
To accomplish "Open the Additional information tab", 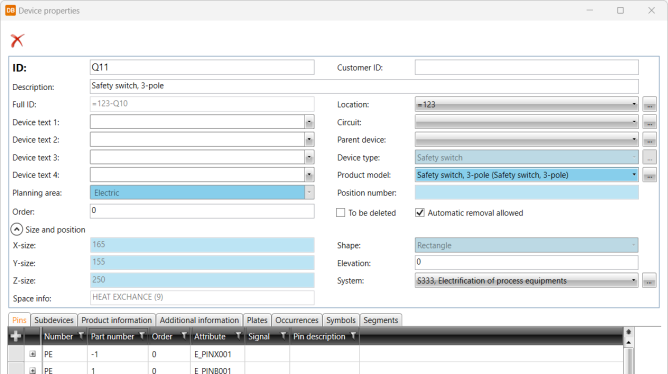I will tap(199, 320).
